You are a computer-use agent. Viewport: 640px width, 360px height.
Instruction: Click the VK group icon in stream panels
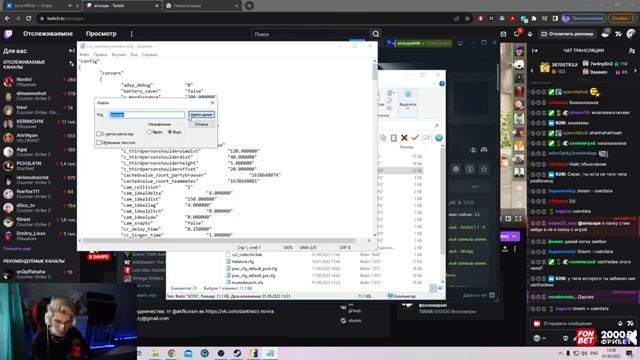[343, 307]
